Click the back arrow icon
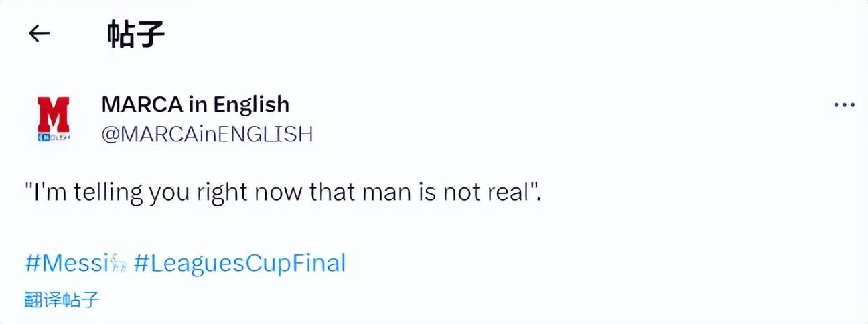Viewport: 868px width, 324px height. pyautogui.click(x=40, y=34)
